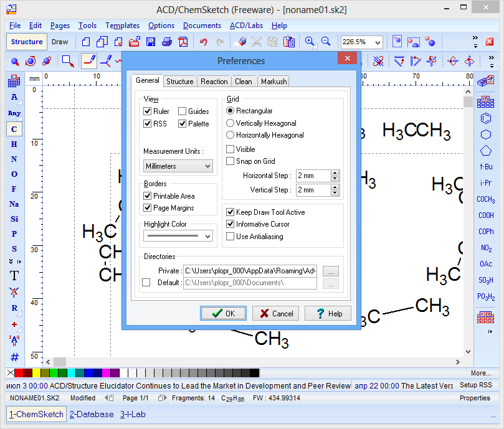Click the Cancel button
This screenshot has width=504, height=429.
[x=276, y=313]
